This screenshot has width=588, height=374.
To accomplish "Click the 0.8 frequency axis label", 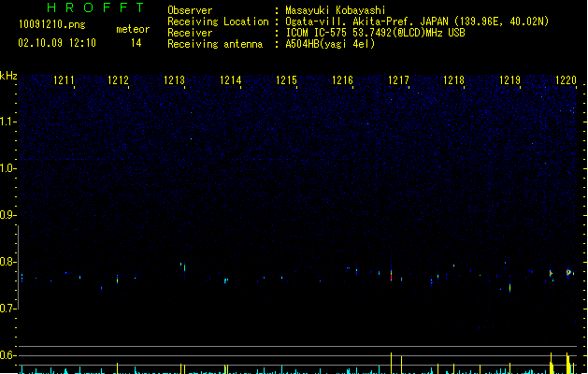I will click(x=7, y=262).
